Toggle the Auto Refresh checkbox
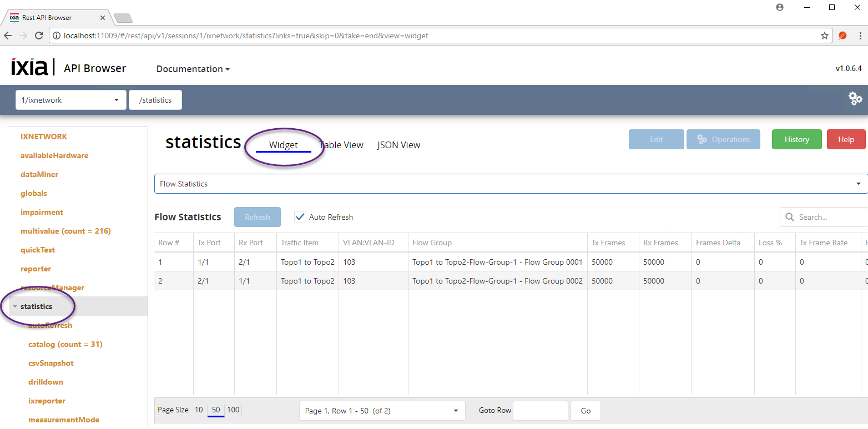The height and width of the screenshot is (429, 868). pyautogui.click(x=300, y=217)
